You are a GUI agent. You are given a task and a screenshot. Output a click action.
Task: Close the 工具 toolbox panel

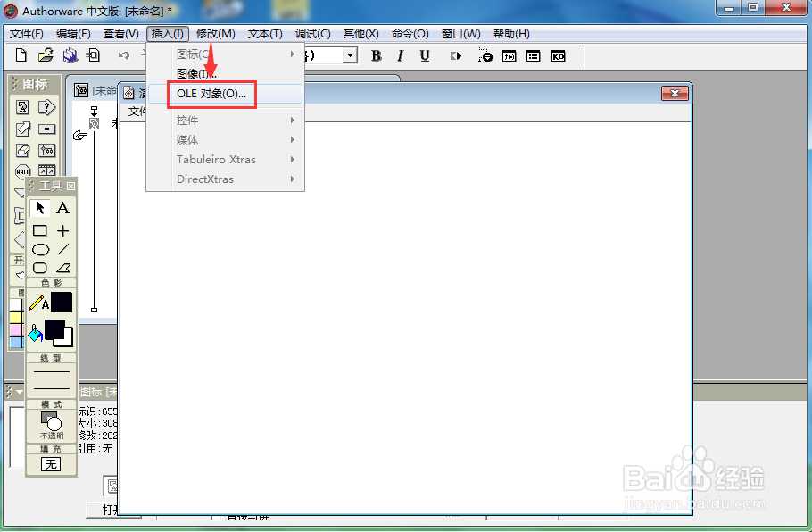(x=71, y=186)
